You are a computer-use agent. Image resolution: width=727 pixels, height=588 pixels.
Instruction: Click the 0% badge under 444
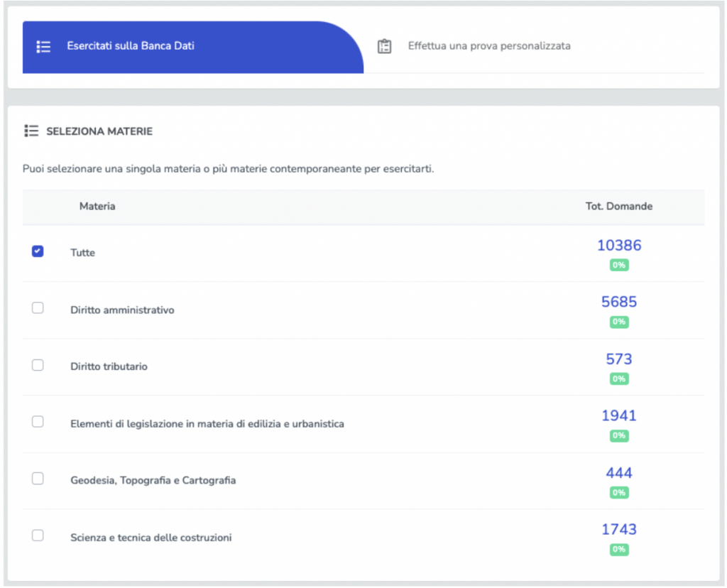618,493
